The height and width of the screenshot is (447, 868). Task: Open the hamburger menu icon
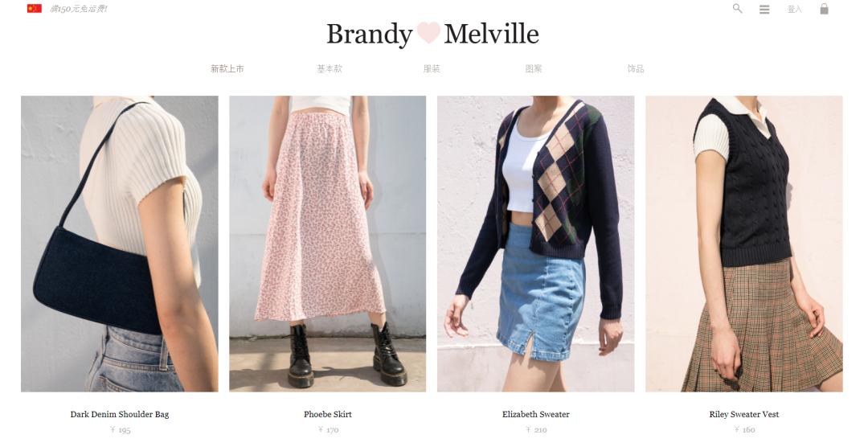(x=764, y=10)
